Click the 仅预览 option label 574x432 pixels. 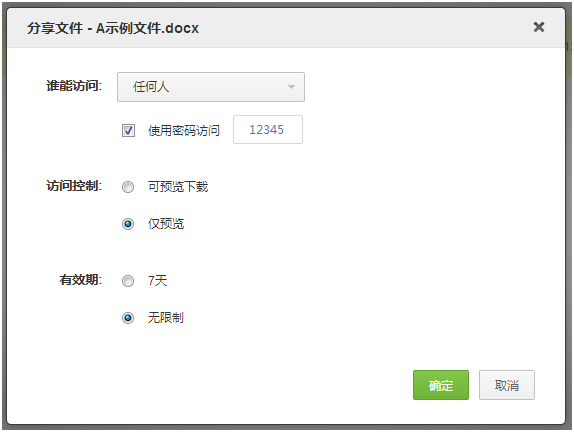[166, 223]
